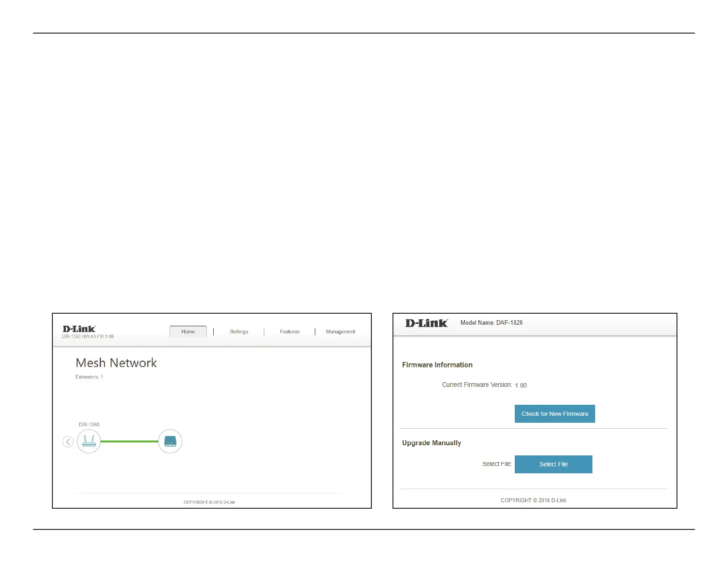Click 'DIR-1360 HW:A1 FW:1.00' text
The image size is (728, 563).
pyautogui.click(x=88, y=337)
